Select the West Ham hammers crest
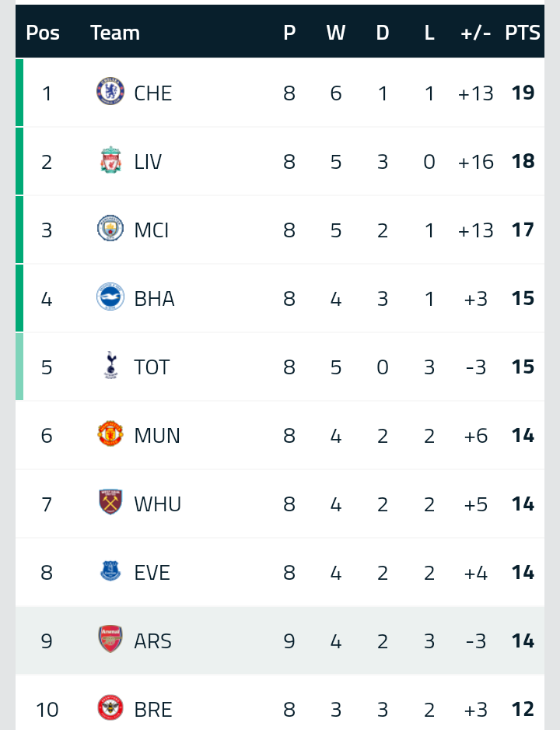 coord(110,502)
